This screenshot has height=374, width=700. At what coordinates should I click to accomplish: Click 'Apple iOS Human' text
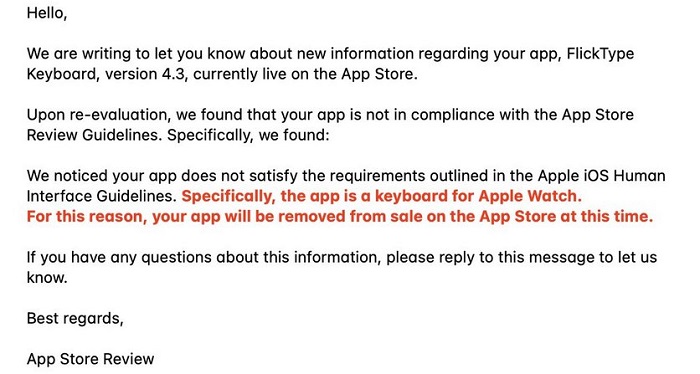[602, 175]
